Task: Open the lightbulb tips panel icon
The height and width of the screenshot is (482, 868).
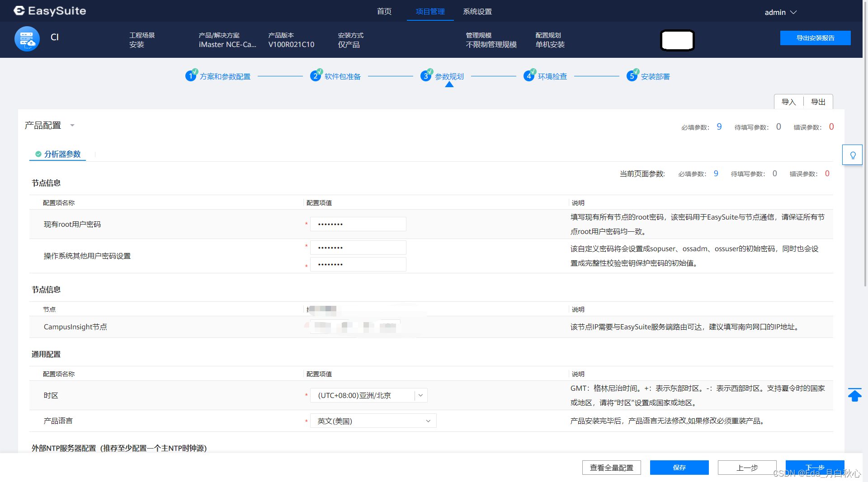Action: [x=853, y=155]
